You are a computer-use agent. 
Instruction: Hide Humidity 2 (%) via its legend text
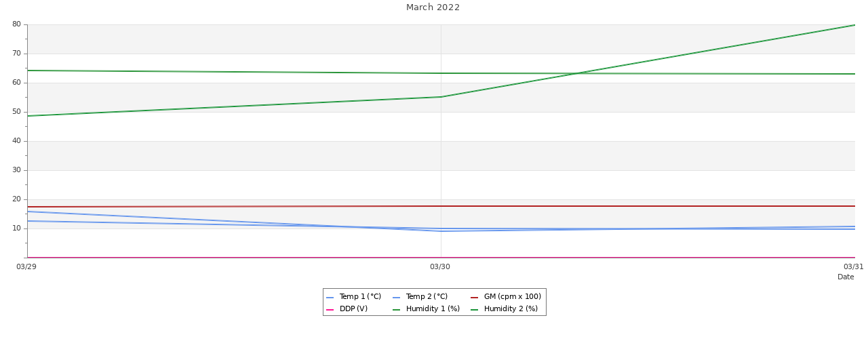click(x=511, y=309)
